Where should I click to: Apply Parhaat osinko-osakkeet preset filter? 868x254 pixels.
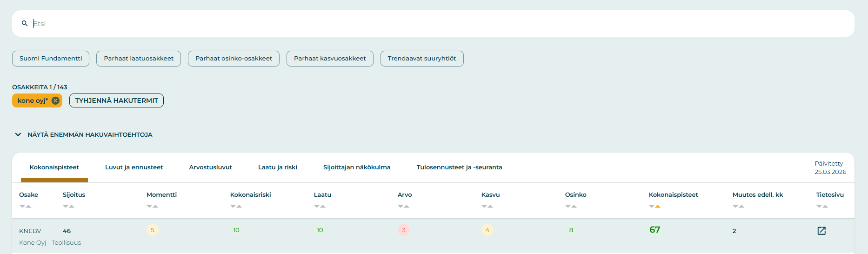click(x=234, y=59)
